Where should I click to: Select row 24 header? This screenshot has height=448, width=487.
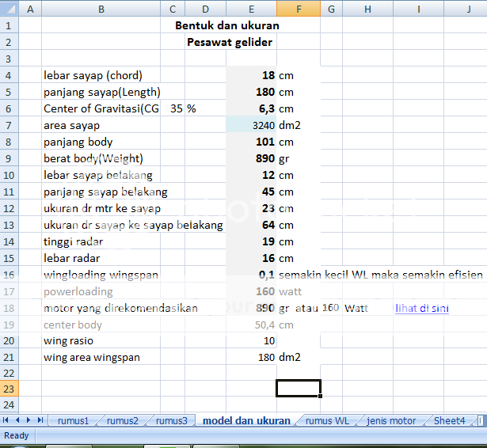10,404
